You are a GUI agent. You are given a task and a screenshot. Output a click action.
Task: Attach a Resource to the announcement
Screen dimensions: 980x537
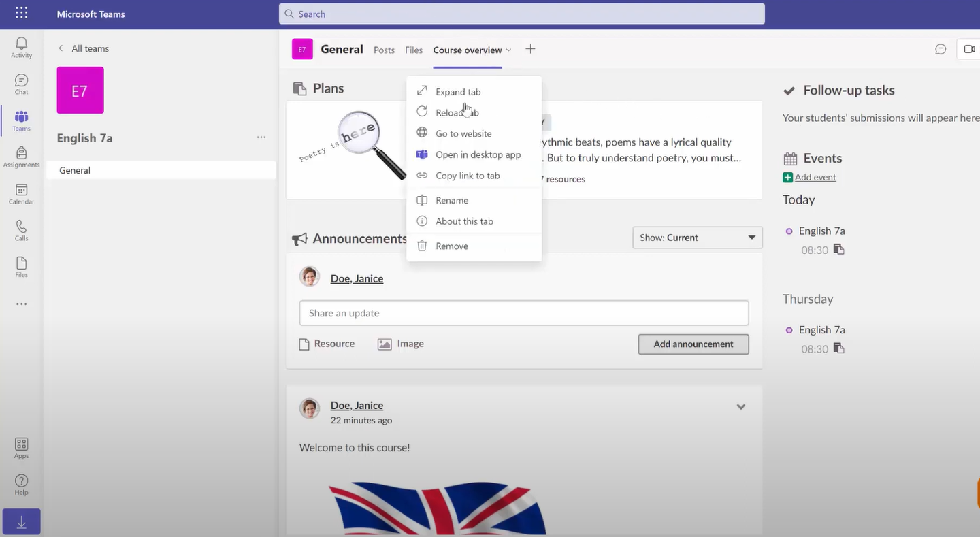tap(327, 344)
